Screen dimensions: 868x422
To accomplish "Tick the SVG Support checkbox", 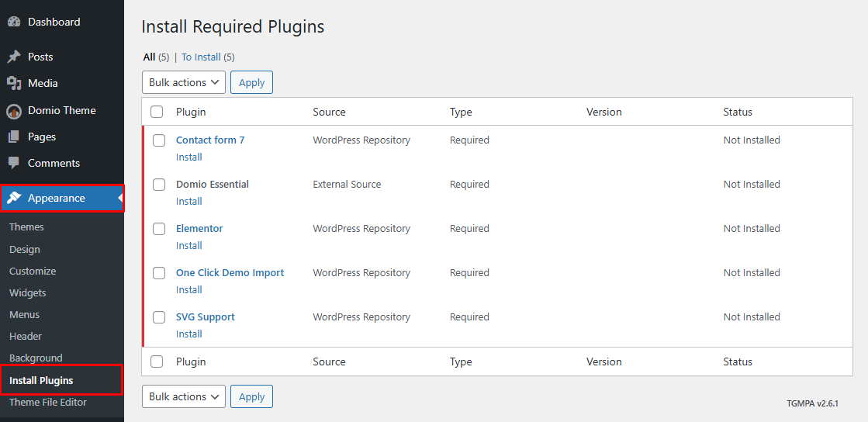I will coord(159,317).
